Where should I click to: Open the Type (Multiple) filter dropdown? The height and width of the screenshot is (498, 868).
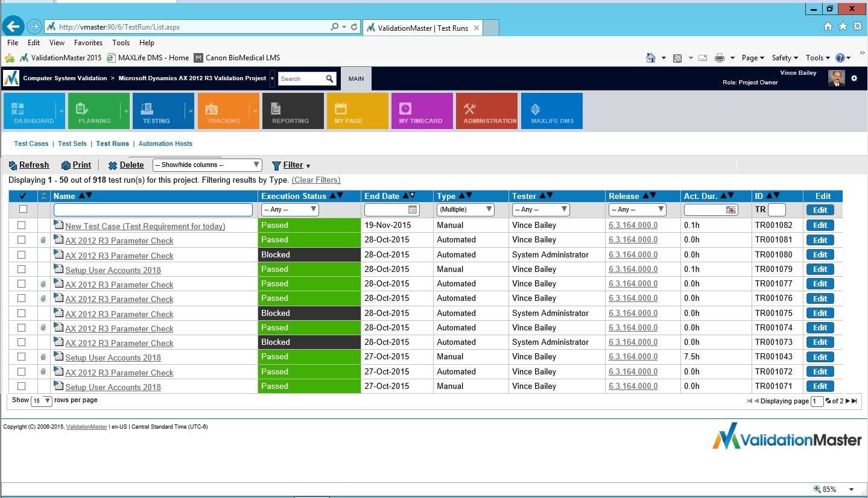tap(466, 209)
